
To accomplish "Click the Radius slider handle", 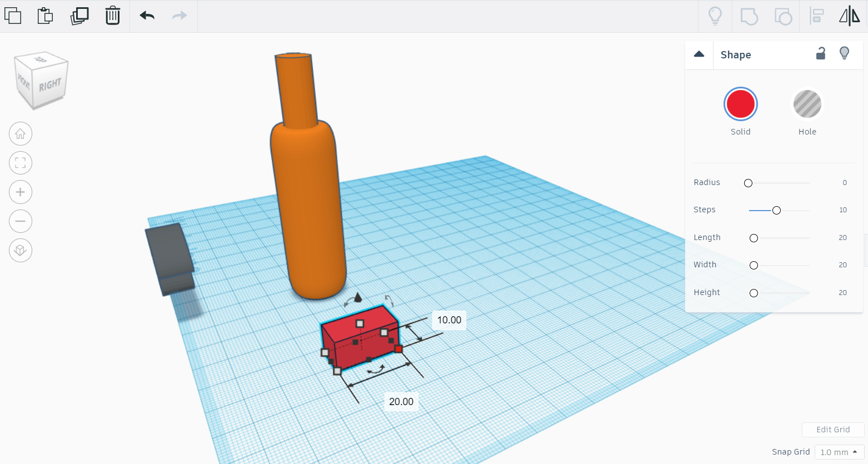I will tap(748, 183).
